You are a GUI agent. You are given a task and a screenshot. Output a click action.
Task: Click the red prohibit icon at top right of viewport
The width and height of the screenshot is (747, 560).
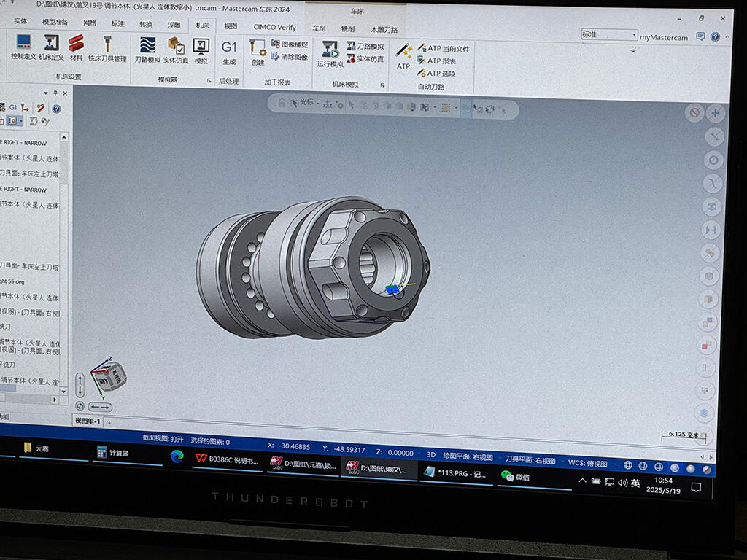(x=694, y=113)
